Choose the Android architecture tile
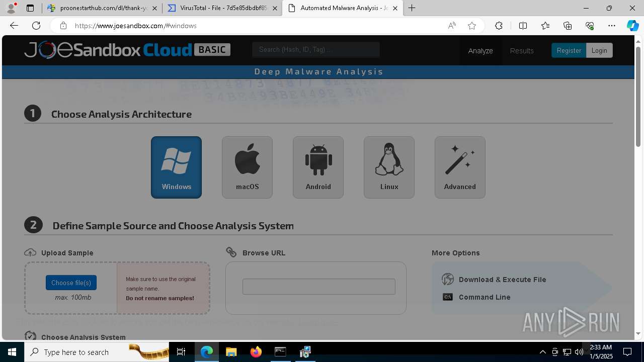Screen dimensions: 644x362 318,167
